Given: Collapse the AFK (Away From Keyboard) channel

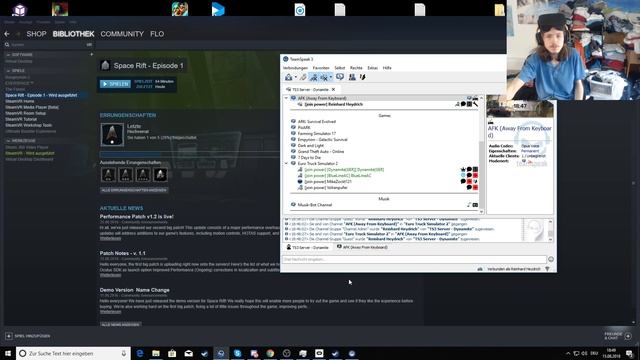Looking at the screenshot, I should point(286,98).
